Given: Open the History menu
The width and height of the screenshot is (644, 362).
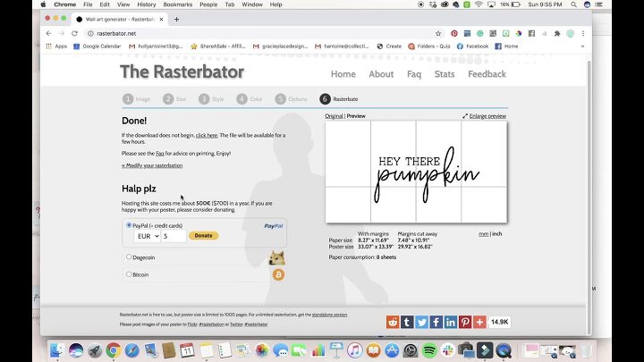Looking at the screenshot, I should coord(146,4).
